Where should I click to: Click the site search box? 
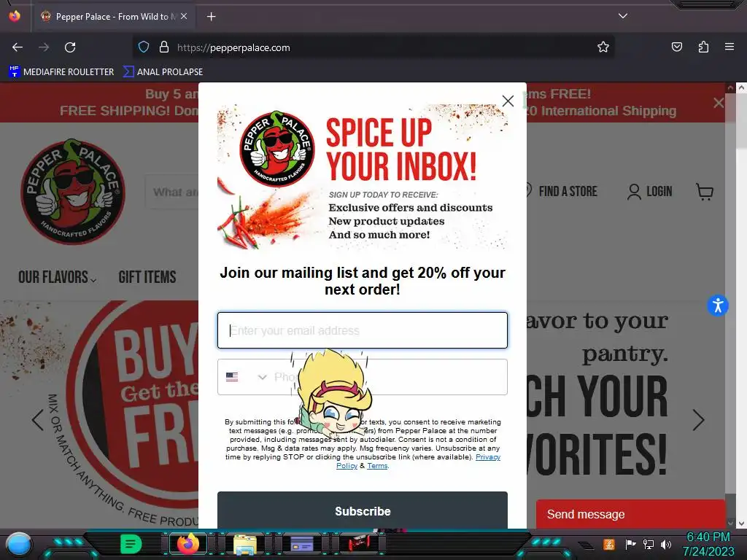(x=172, y=192)
